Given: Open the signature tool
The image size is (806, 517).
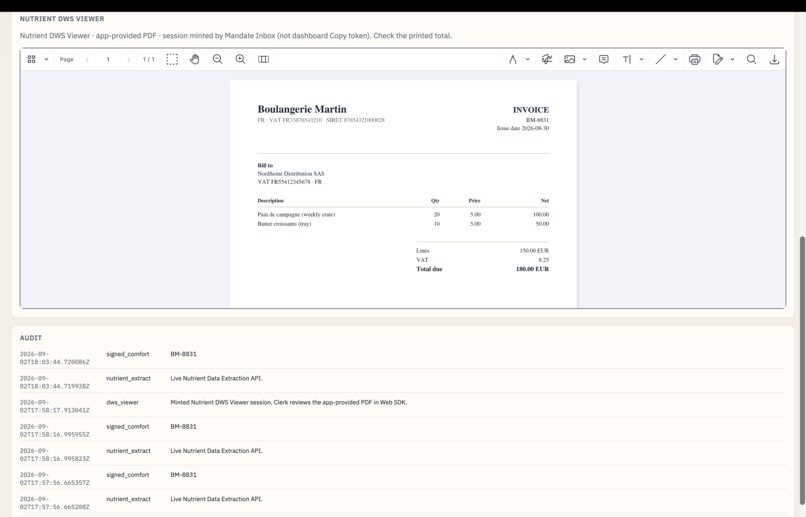Looking at the screenshot, I should pyautogui.click(x=546, y=59).
